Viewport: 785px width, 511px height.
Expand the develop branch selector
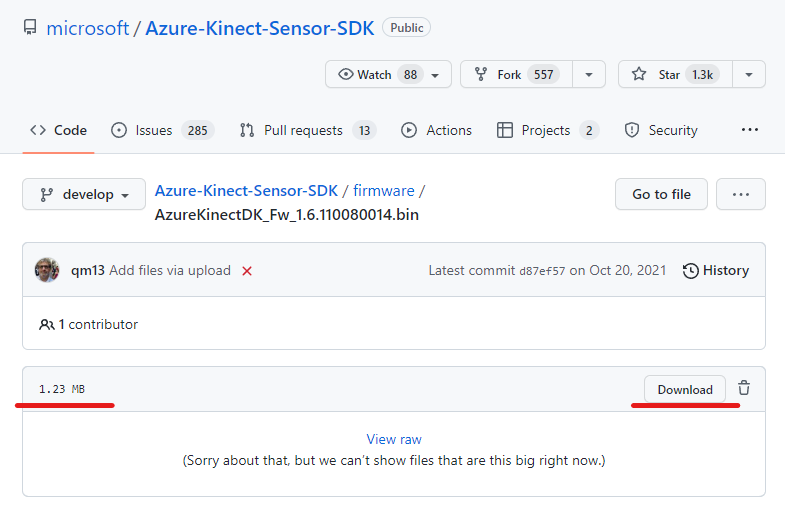coord(84,195)
